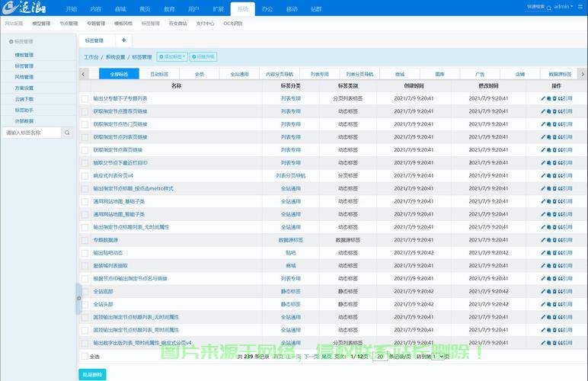Click the sidebar tag name search field
The image size is (588, 381).
pos(32,133)
